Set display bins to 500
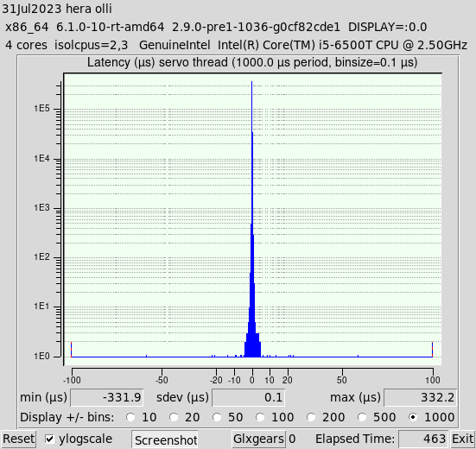Screen dimensions: 476x449 [362, 417]
